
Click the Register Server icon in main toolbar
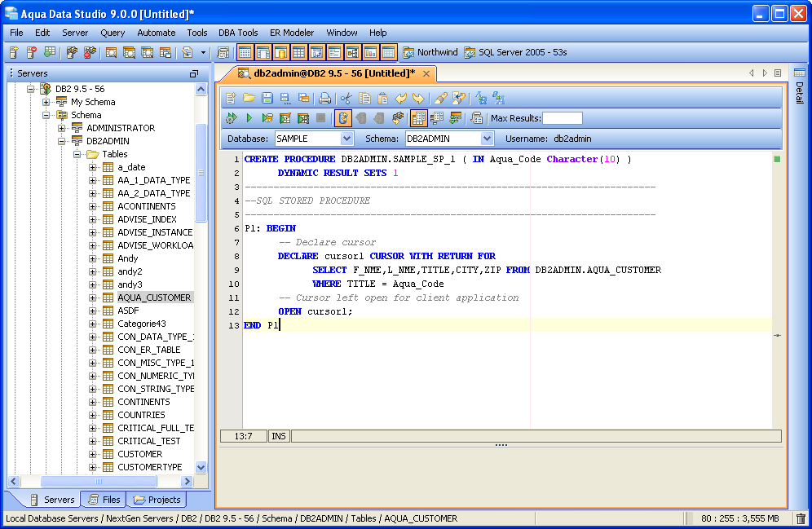point(14,52)
